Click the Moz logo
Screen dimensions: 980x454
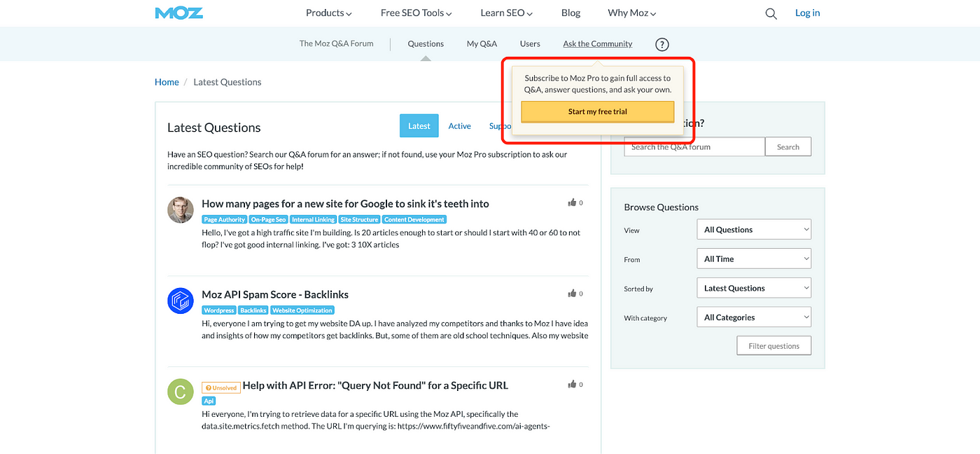coord(179,13)
